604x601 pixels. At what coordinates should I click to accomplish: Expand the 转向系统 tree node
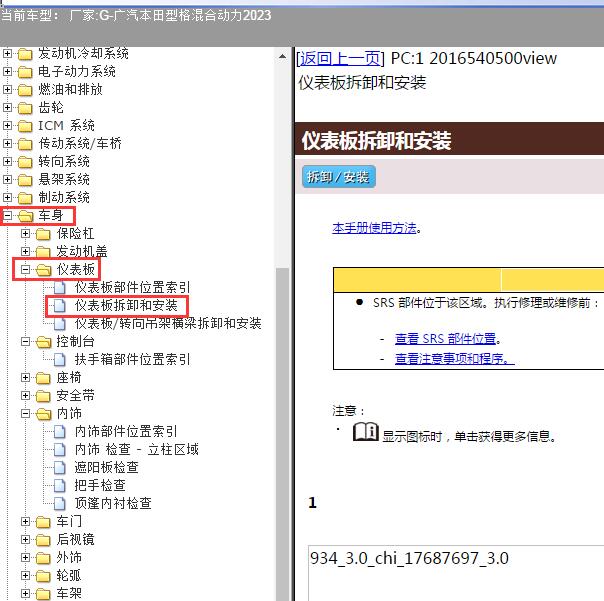[7, 161]
